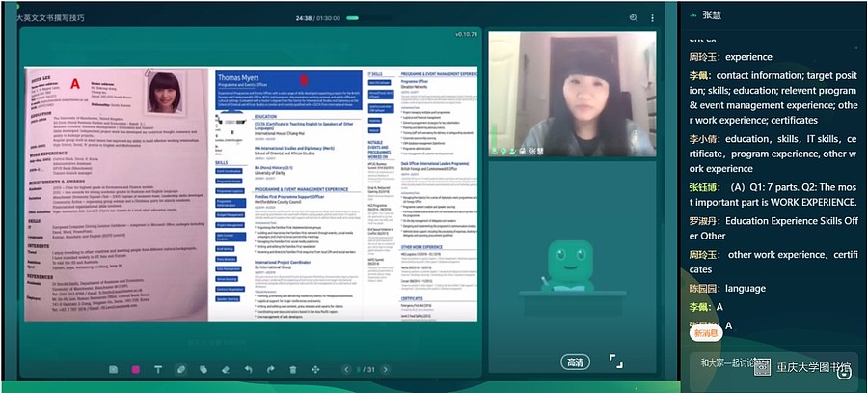Click the photo on resume A
This screenshot has height=393, width=868.
tap(164, 93)
